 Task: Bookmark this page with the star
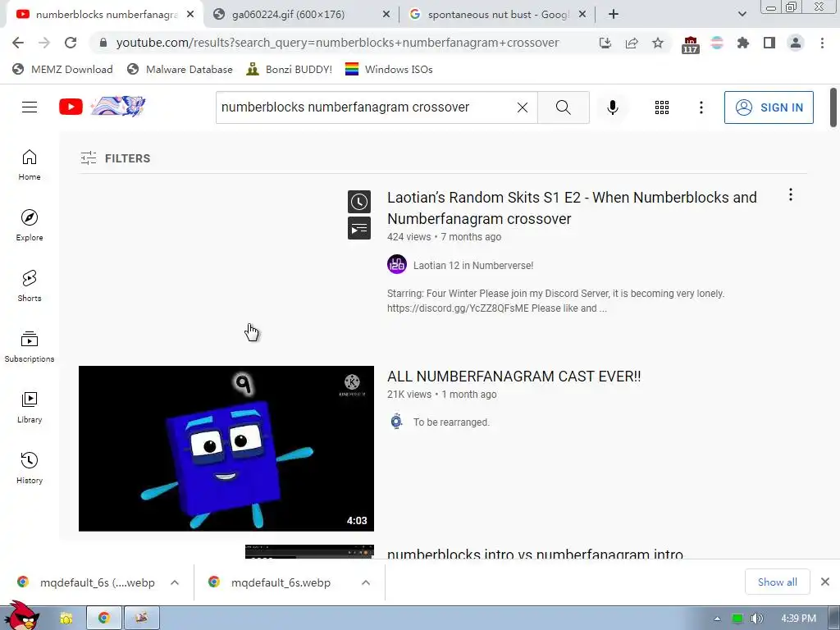[658, 43]
